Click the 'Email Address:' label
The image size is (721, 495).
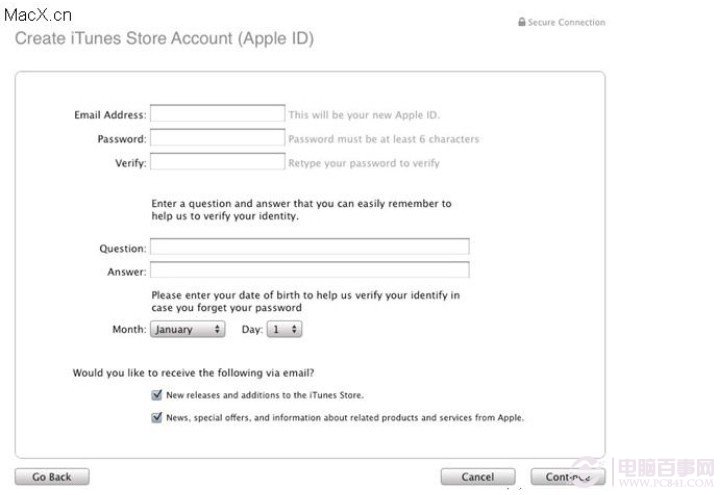coord(110,115)
